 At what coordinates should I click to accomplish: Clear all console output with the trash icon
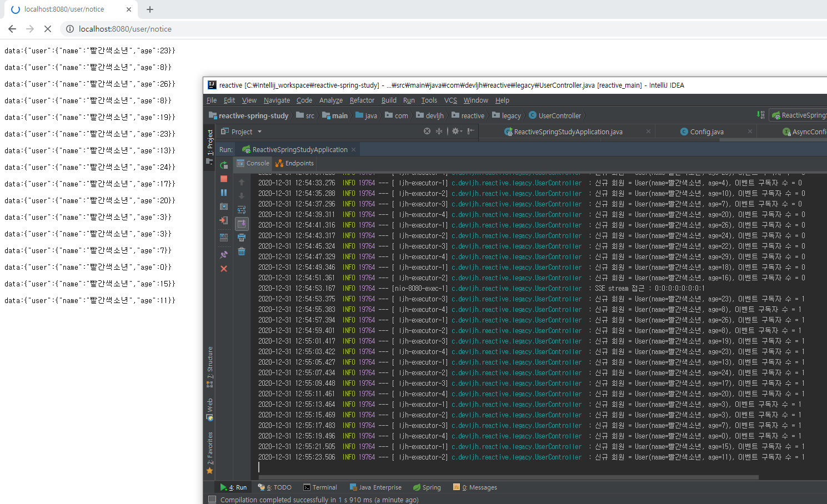pos(242,251)
